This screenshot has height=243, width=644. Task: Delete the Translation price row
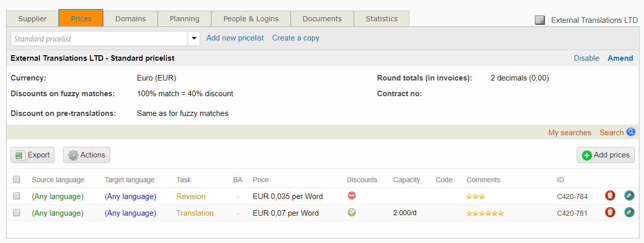tap(610, 213)
